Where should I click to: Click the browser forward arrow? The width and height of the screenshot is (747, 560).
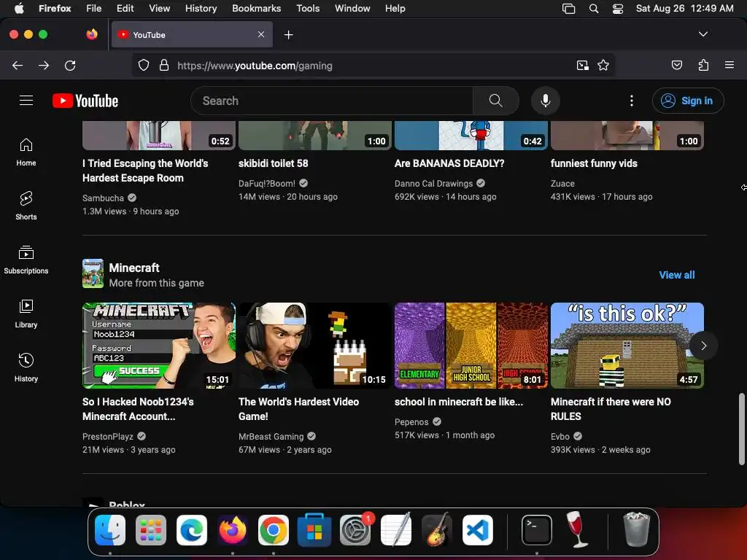(44, 65)
